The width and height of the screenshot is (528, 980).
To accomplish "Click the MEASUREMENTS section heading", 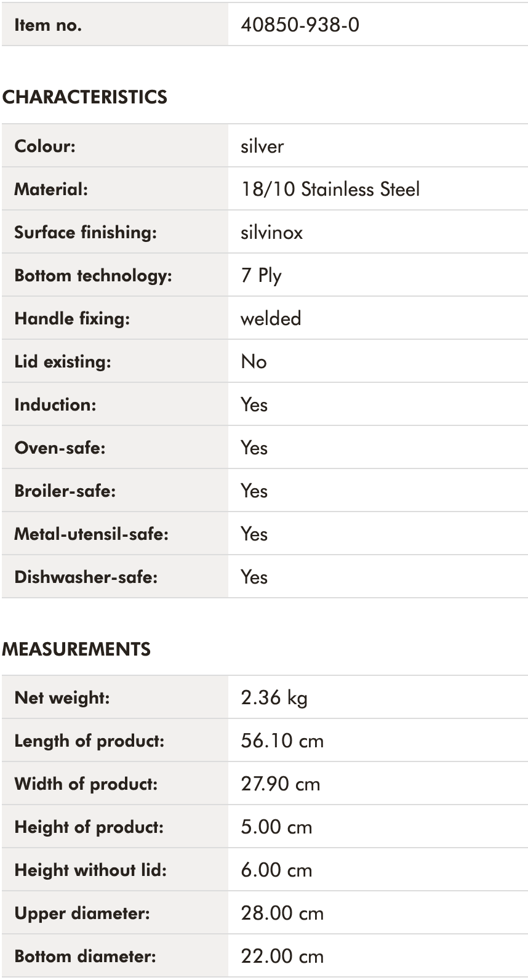I will (76, 649).
